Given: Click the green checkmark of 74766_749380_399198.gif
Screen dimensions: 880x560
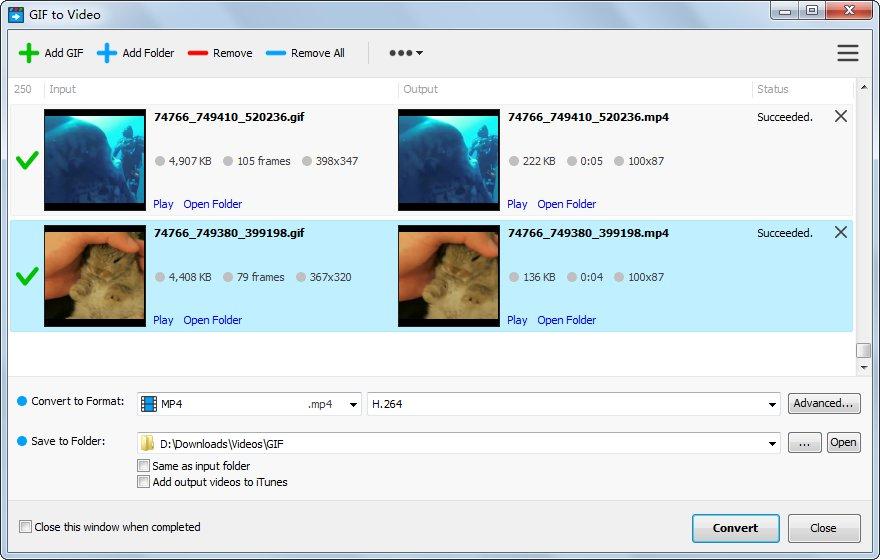Looking at the screenshot, I should point(27,276).
